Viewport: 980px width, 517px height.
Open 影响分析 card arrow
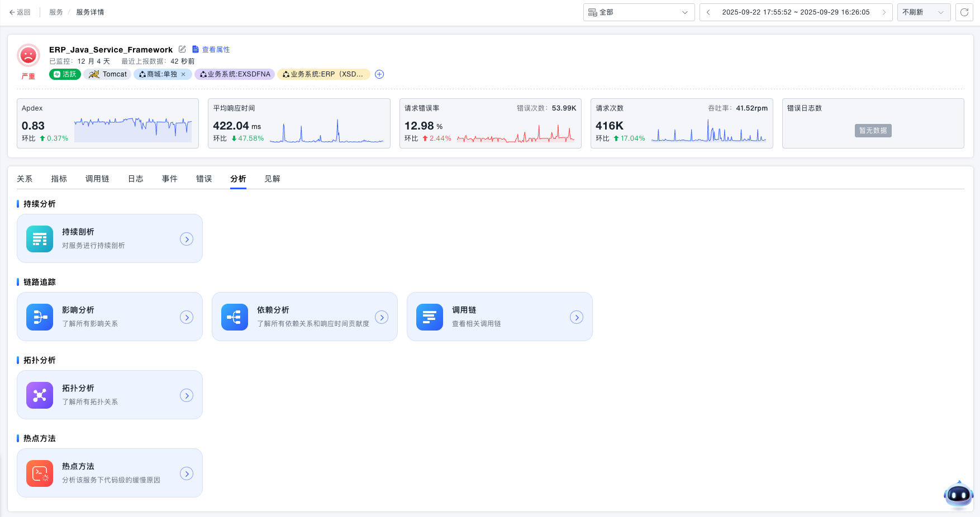[x=187, y=317]
